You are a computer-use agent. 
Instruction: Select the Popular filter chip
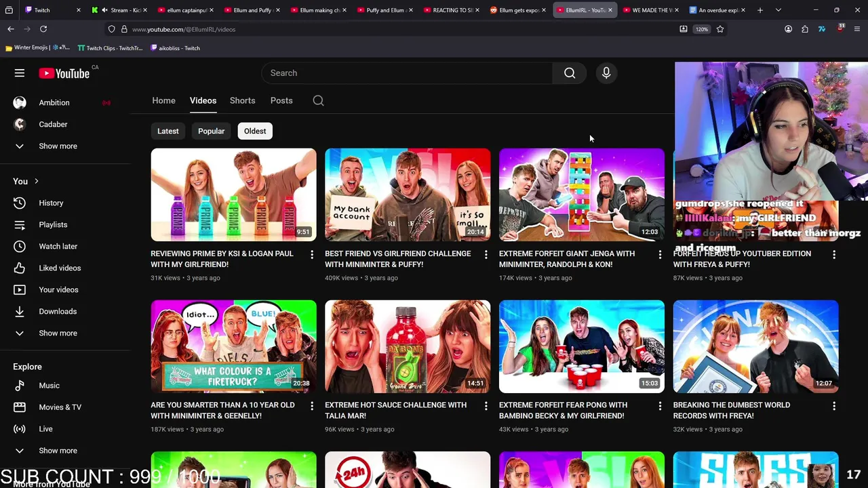tap(211, 131)
